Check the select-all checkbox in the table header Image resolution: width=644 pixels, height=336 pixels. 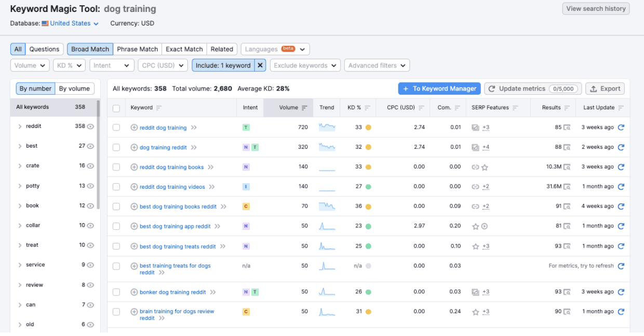point(117,108)
